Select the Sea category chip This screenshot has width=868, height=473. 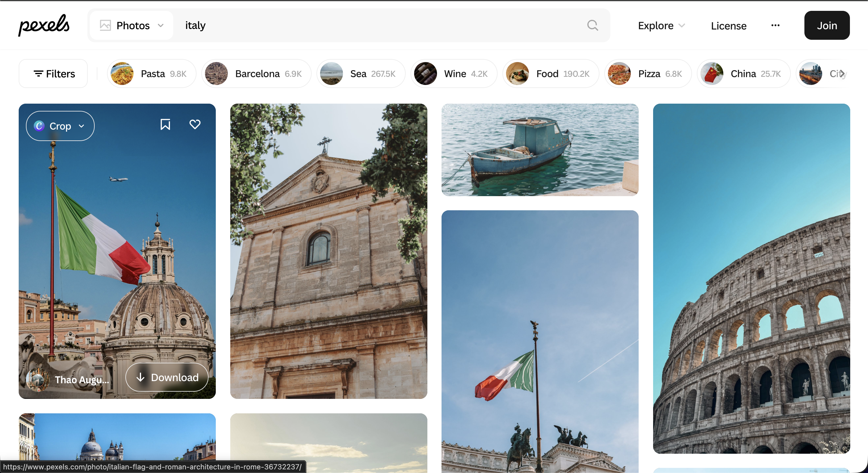361,74
